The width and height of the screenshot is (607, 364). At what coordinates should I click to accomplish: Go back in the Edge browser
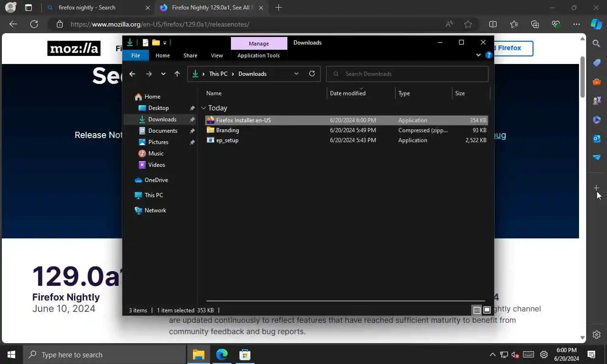click(13, 24)
